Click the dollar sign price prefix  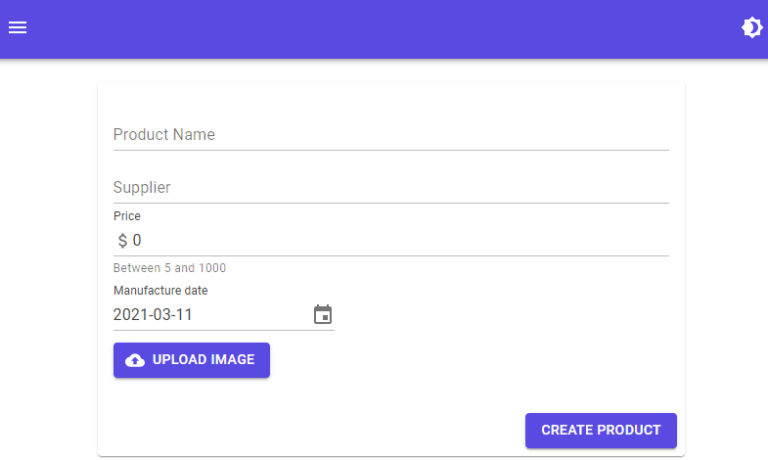[x=122, y=241]
